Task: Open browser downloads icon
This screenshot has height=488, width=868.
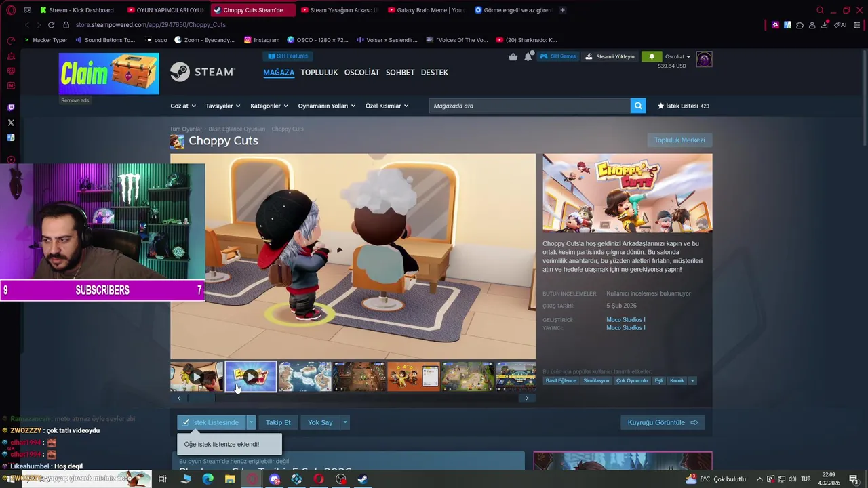Action: (824, 25)
